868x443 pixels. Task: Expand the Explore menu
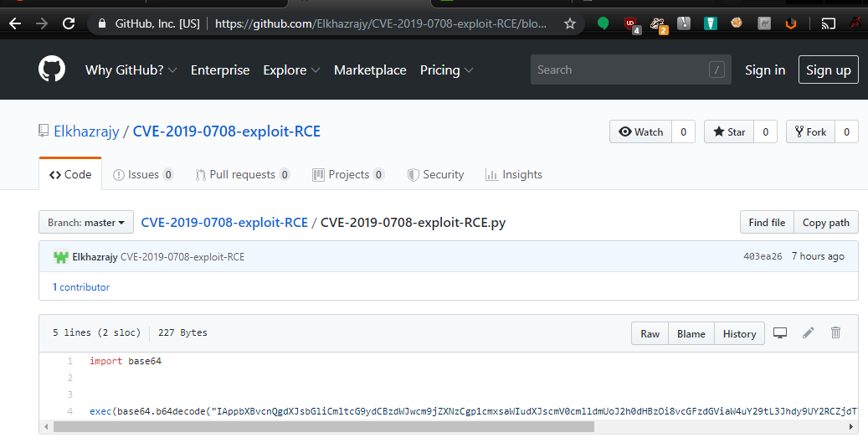coord(291,70)
